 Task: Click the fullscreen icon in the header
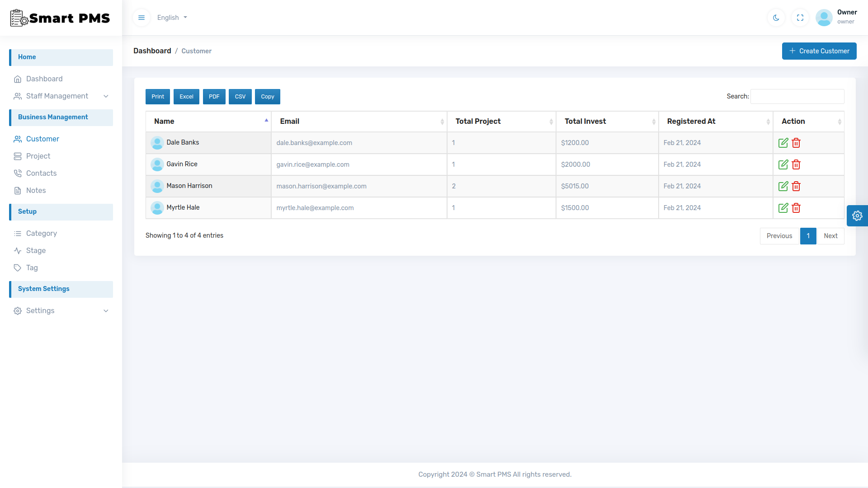(800, 18)
